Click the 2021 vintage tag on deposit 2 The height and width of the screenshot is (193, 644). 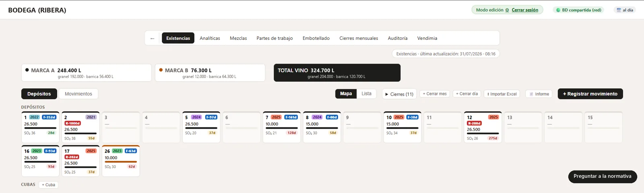pos(91,117)
